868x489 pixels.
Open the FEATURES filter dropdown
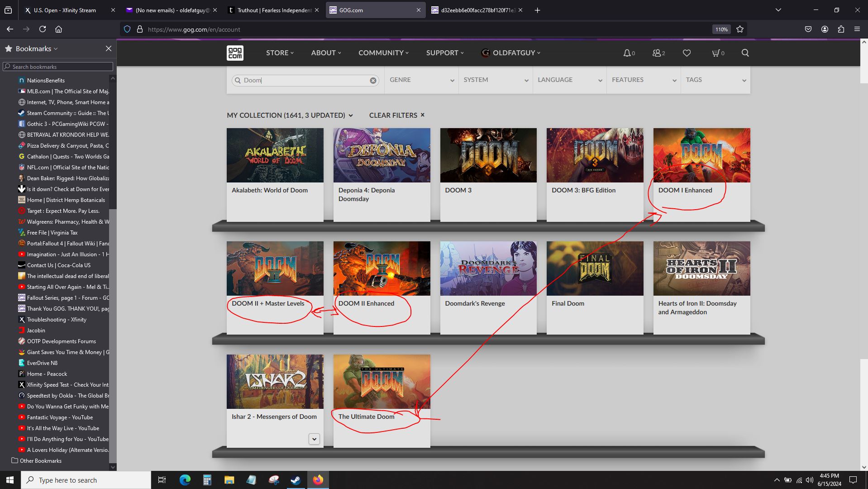click(x=644, y=80)
